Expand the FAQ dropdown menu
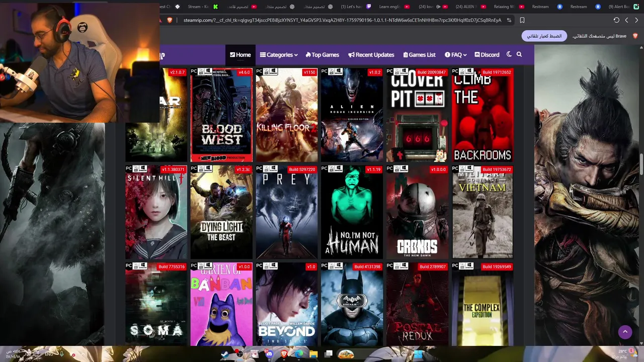644x362 pixels. (x=456, y=55)
